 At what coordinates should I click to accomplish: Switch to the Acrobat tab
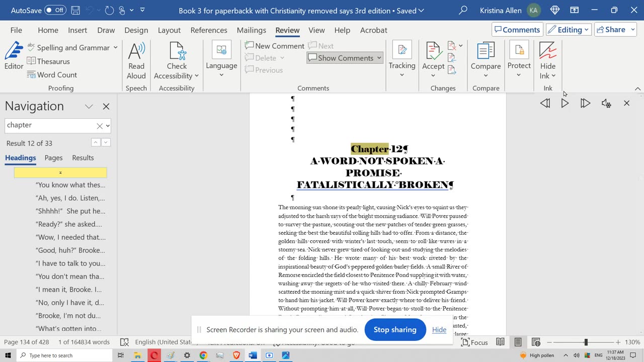(374, 30)
